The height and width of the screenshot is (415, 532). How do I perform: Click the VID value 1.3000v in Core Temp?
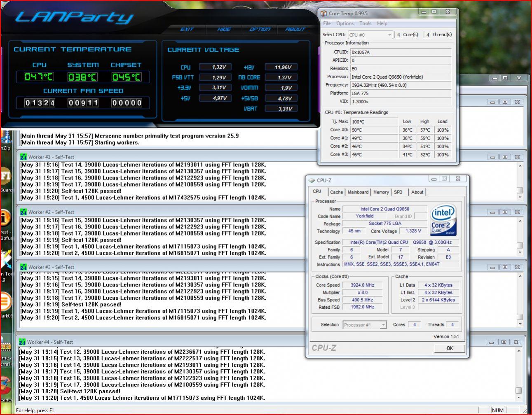coord(401,102)
